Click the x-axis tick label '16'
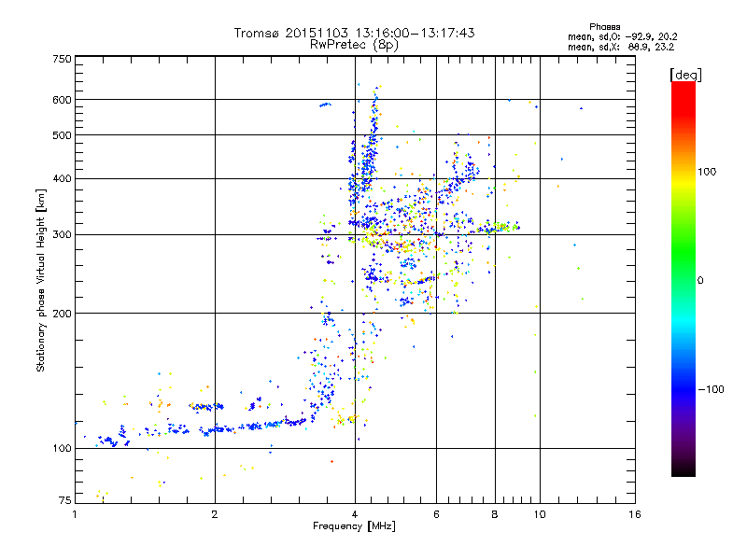The height and width of the screenshot is (560, 747). 635,514
